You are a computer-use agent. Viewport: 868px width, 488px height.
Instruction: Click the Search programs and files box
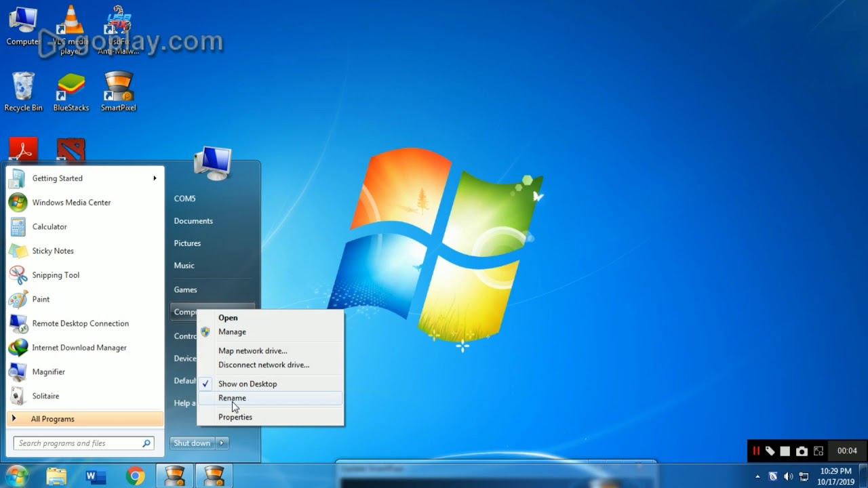(x=84, y=443)
